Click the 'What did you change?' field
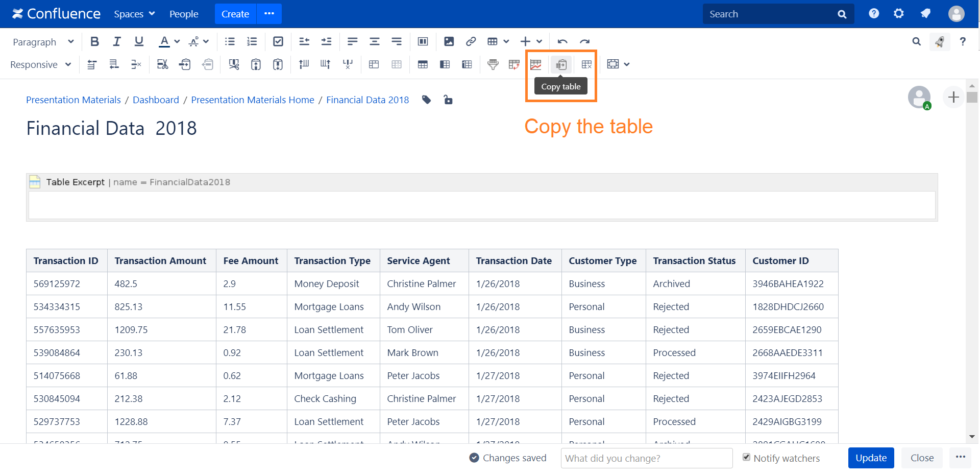Image resolution: width=980 pixels, height=475 pixels. [x=646, y=458]
